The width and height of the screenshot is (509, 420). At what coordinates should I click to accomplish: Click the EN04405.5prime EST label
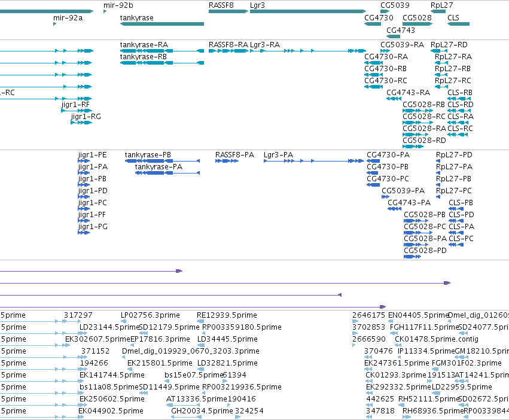pos(419,315)
